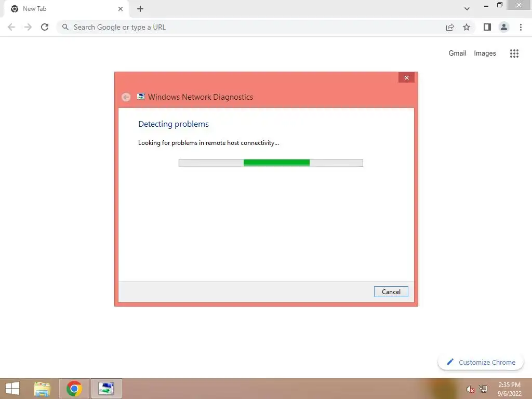
Task: Bookmark this tab with the star icon
Action: (x=467, y=27)
